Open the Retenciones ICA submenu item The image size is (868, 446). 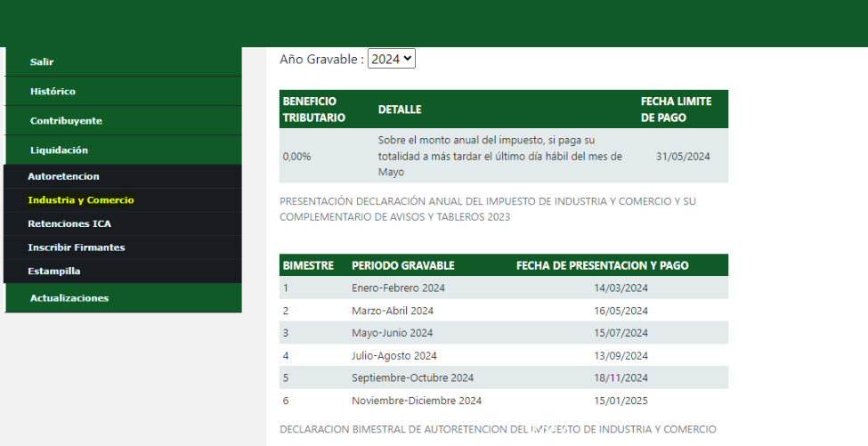(x=122, y=224)
